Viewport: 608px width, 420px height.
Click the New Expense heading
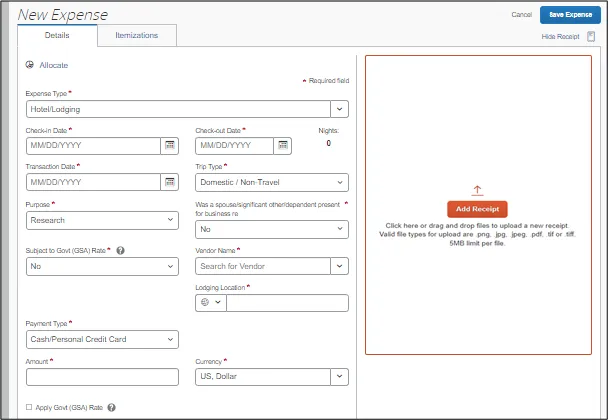pos(63,15)
